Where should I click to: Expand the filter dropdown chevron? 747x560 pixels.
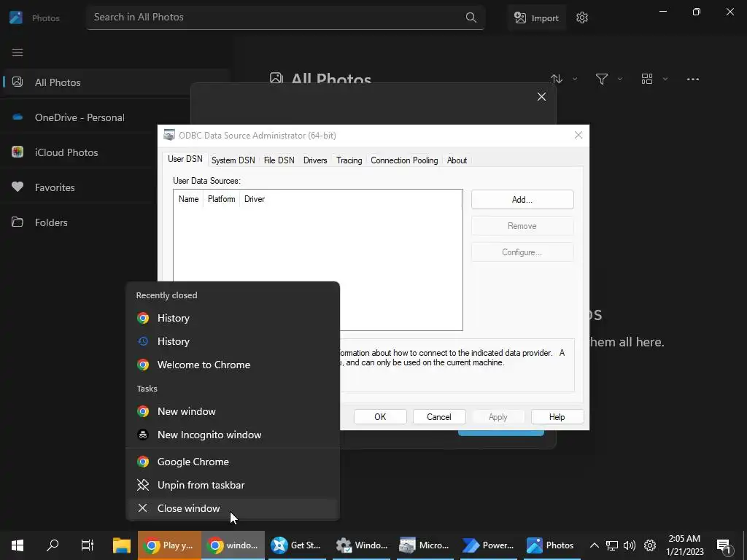(620, 79)
